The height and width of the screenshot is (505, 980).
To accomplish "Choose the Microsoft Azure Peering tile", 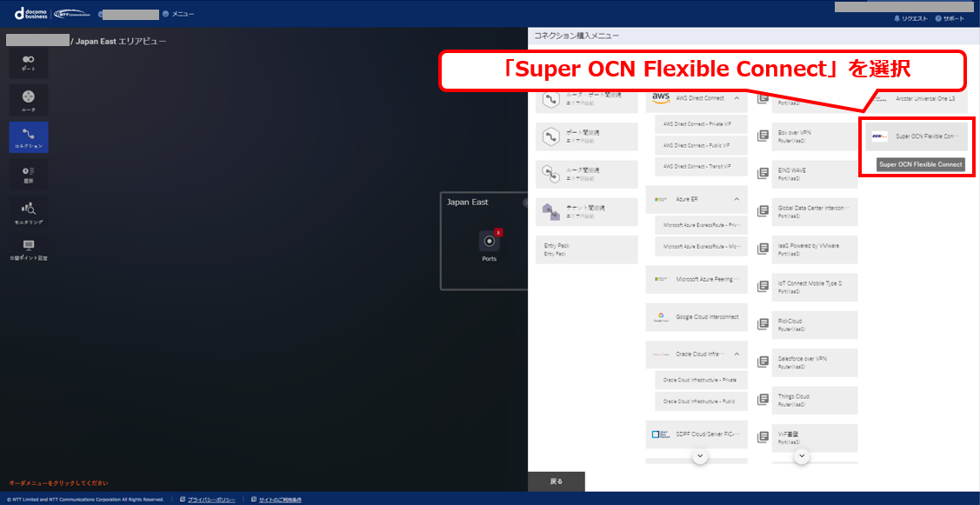I will coord(697,279).
